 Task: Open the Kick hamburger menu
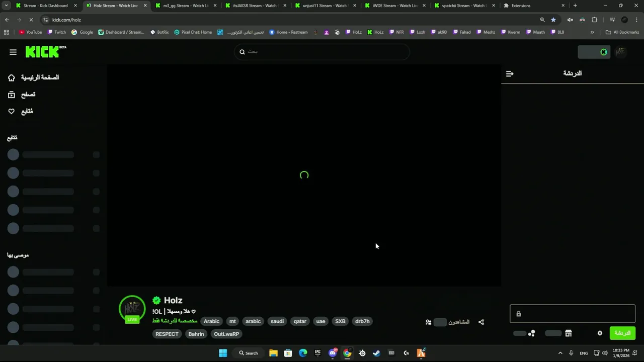(x=13, y=52)
